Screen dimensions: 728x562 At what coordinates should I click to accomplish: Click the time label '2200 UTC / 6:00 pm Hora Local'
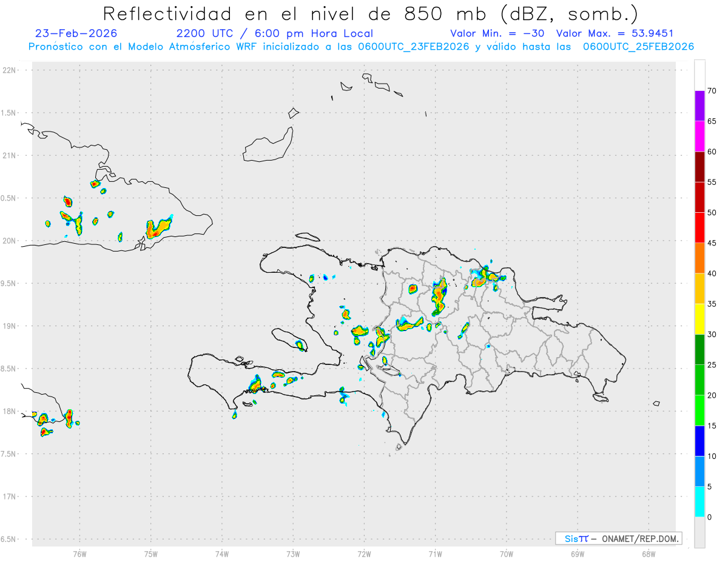pyautogui.click(x=274, y=33)
